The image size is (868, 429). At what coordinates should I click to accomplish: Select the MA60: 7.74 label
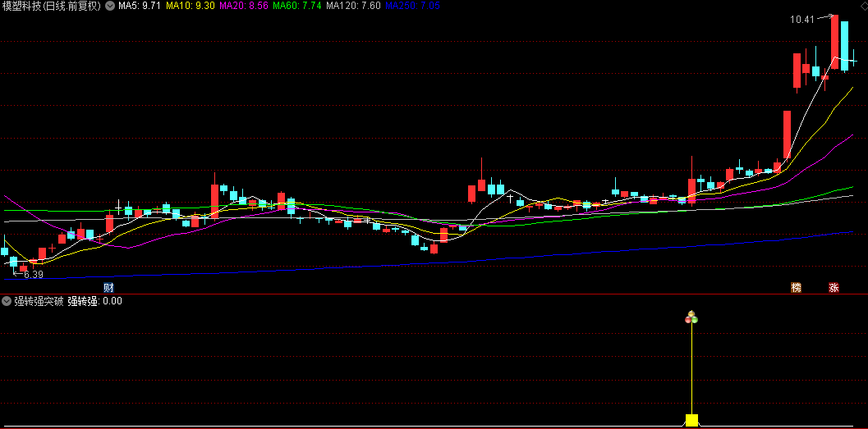pyautogui.click(x=297, y=6)
